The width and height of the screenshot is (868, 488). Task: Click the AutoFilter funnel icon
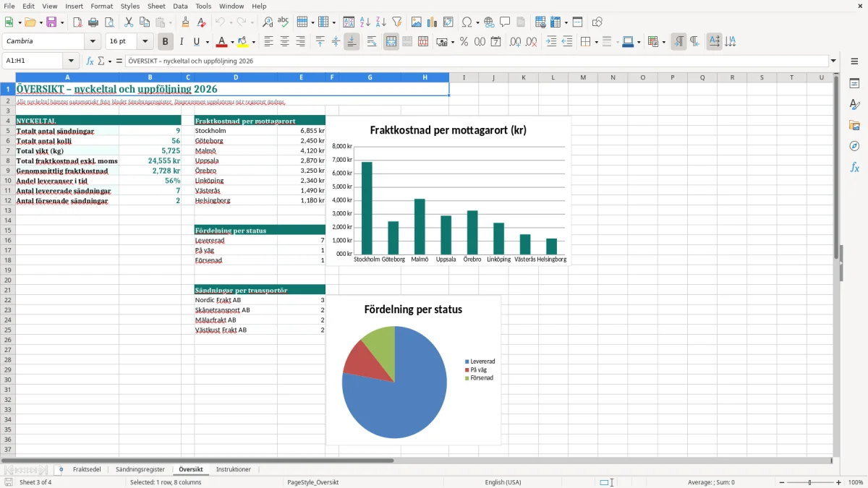pyautogui.click(x=397, y=22)
